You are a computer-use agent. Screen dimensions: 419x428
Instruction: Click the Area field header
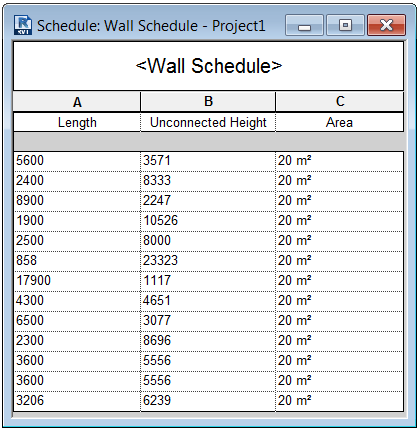pyautogui.click(x=340, y=123)
